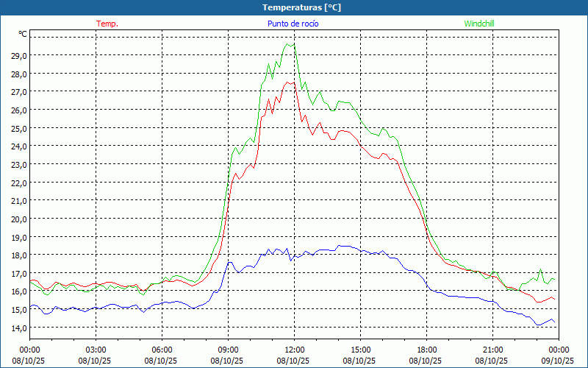Click the 17,0 y-axis value
Image resolution: width=588 pixels, height=368 pixels.
[19, 273]
